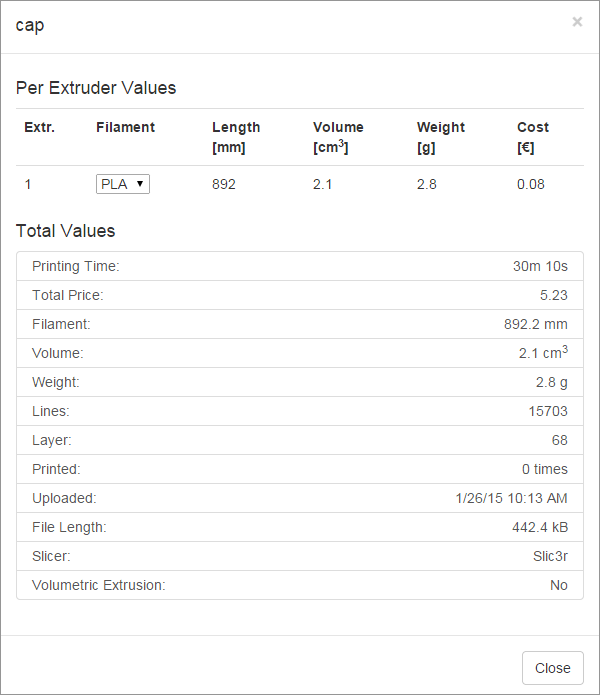This screenshot has height=695, width=600.
Task: Select the Extr. column header
Action: click(x=39, y=127)
